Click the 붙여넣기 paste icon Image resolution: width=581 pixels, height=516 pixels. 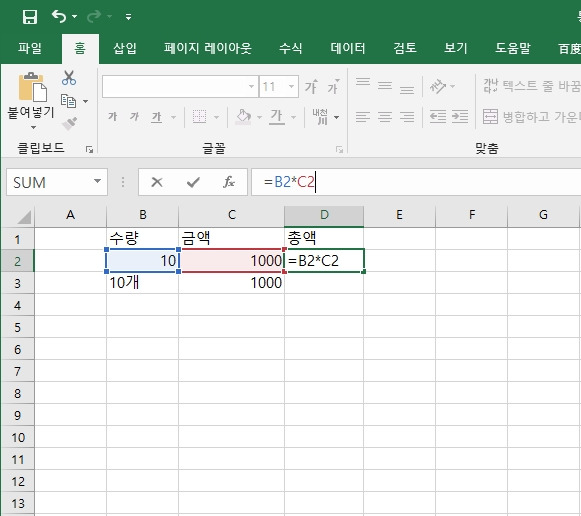coord(32,87)
